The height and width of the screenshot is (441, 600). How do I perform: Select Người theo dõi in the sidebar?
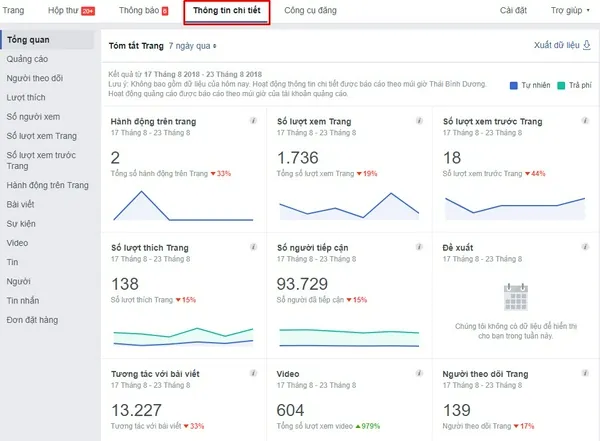34,78
